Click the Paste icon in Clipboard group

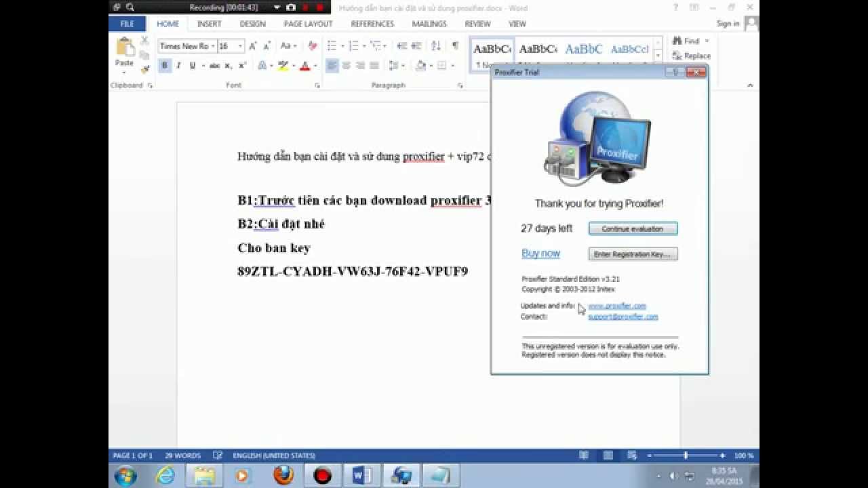(x=125, y=47)
